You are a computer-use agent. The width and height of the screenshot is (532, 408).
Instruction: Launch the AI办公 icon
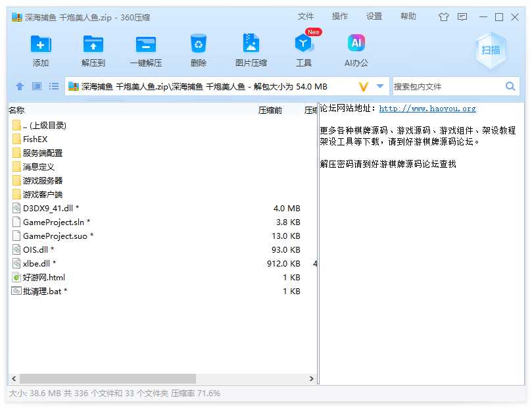coord(356,43)
